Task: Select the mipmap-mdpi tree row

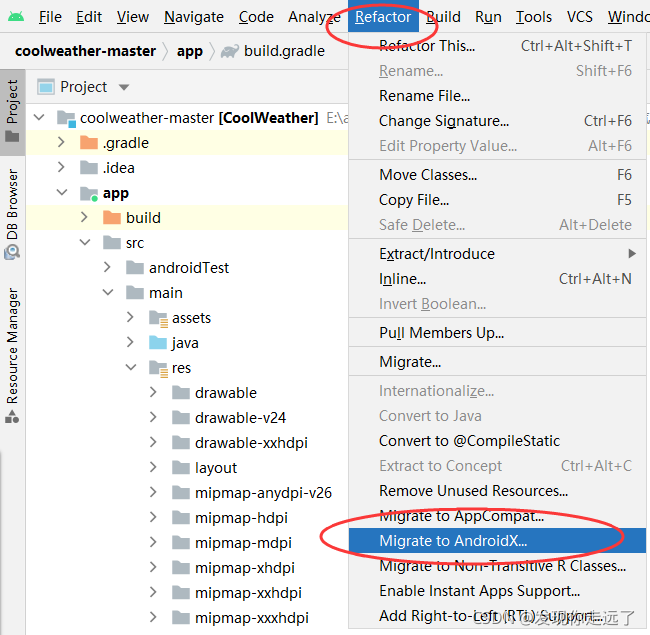Action: pyautogui.click(x=187, y=543)
